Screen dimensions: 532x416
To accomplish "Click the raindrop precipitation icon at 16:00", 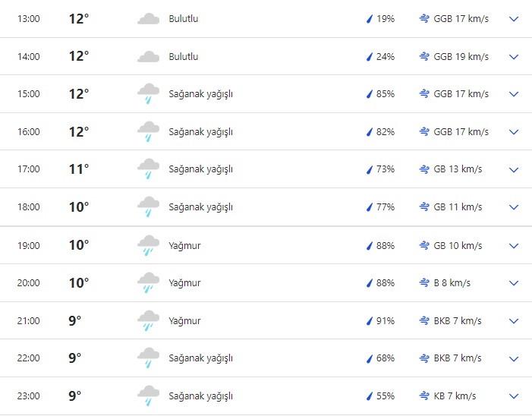I will [370, 132].
